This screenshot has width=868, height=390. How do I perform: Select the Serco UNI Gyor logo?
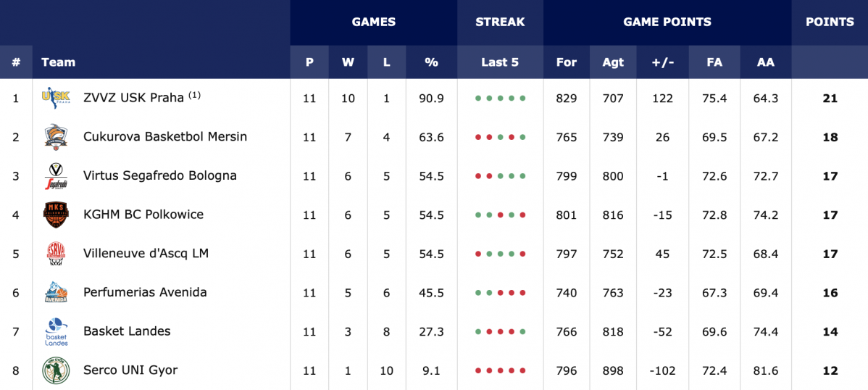point(56,370)
